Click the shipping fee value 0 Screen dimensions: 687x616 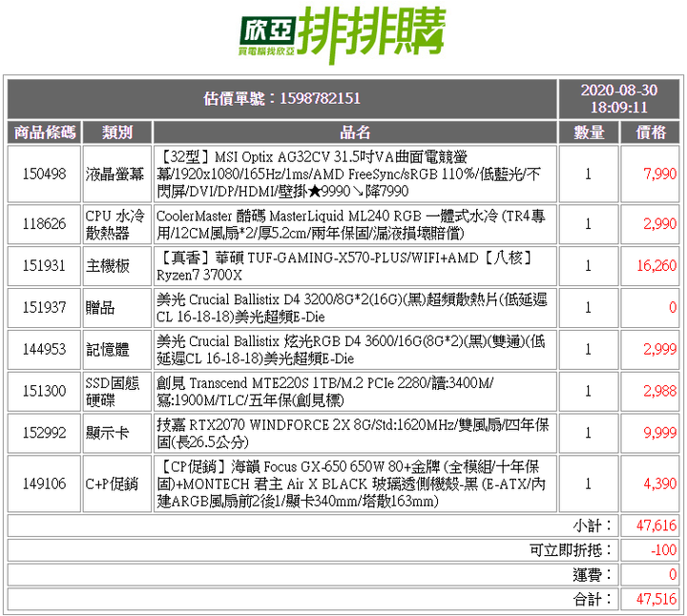click(673, 574)
